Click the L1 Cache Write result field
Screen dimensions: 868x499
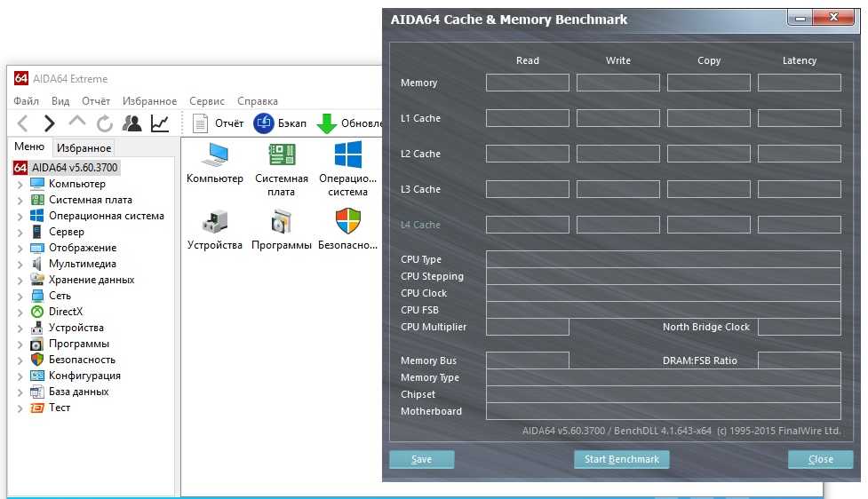click(617, 118)
